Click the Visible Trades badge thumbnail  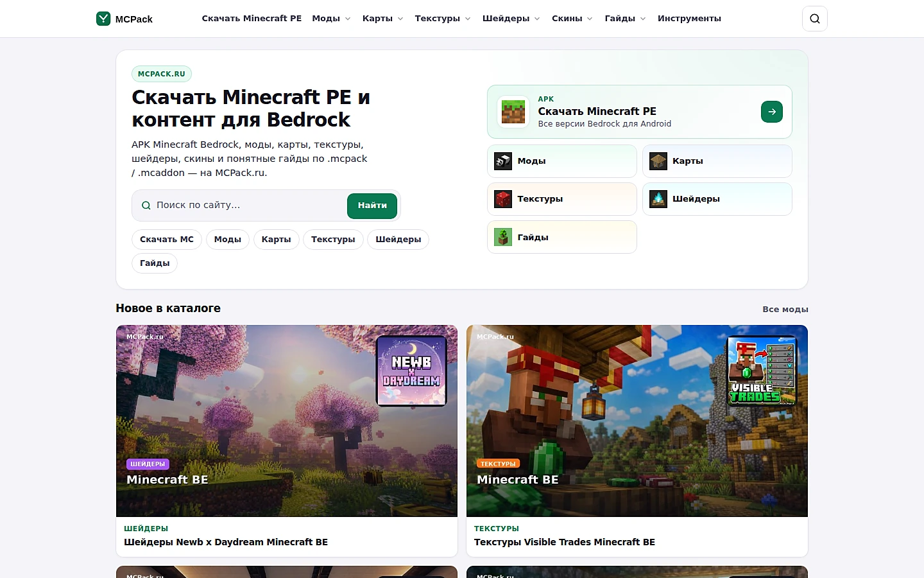762,371
